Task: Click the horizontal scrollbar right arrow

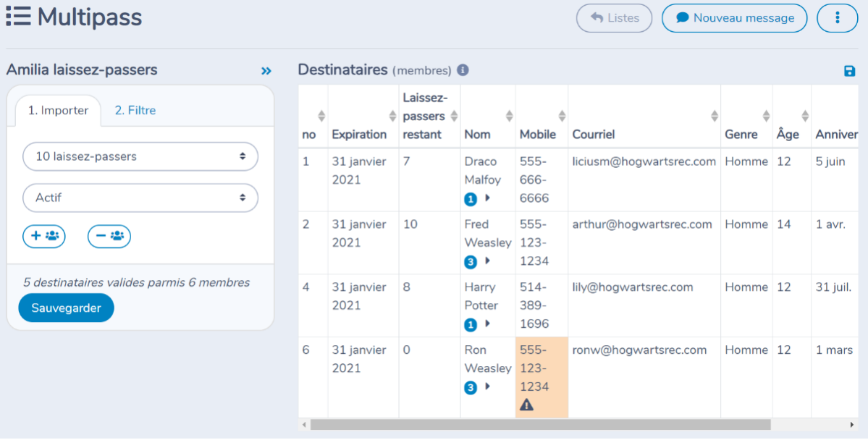Action: click(851, 425)
